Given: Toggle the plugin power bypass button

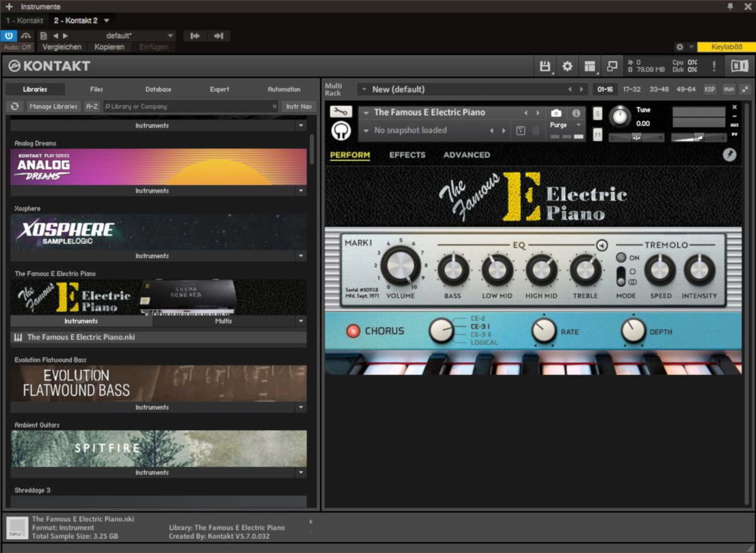Looking at the screenshot, I should pos(9,36).
